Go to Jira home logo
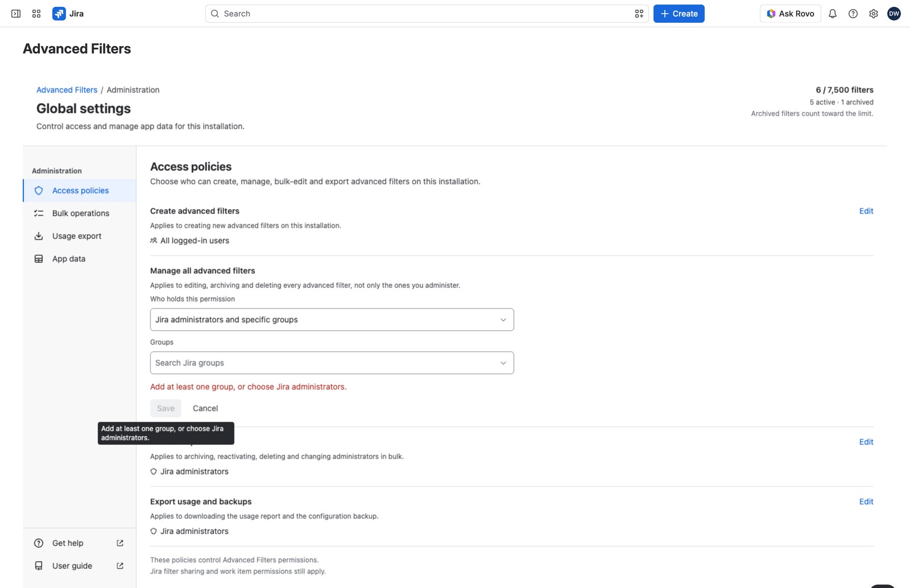This screenshot has height=588, width=910. [x=68, y=14]
